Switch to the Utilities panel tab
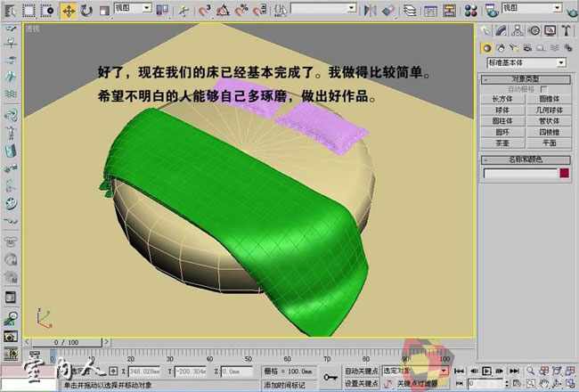 (x=567, y=30)
